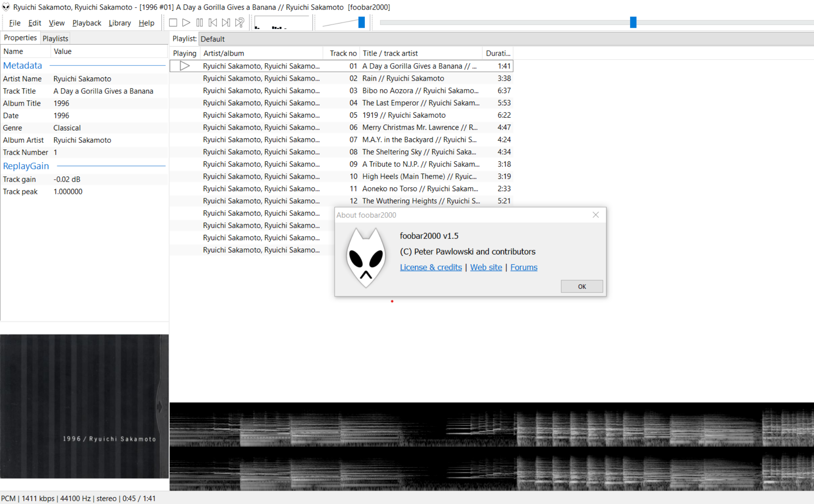Open the Playback menu
Viewport: 814px width, 504px height.
(x=87, y=23)
